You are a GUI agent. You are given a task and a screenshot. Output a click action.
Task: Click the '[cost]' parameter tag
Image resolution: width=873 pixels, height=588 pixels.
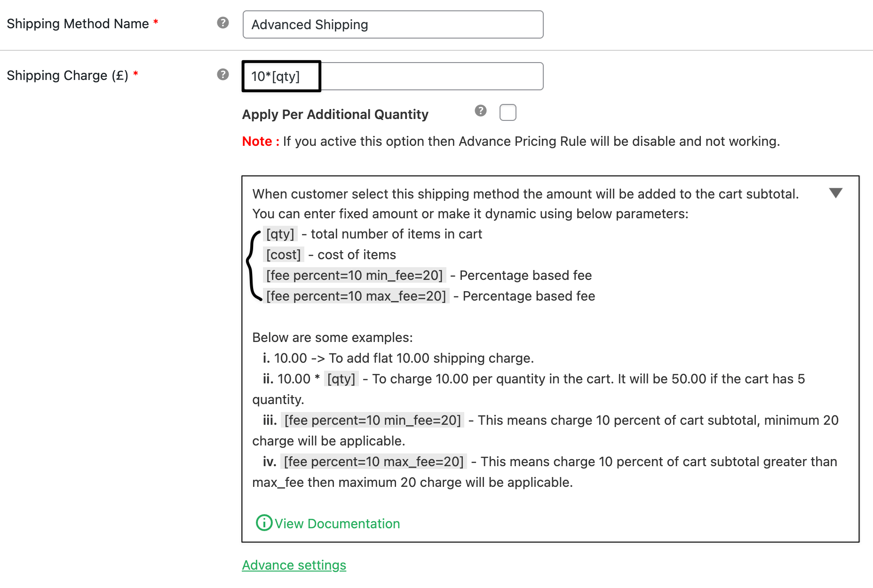(x=284, y=254)
